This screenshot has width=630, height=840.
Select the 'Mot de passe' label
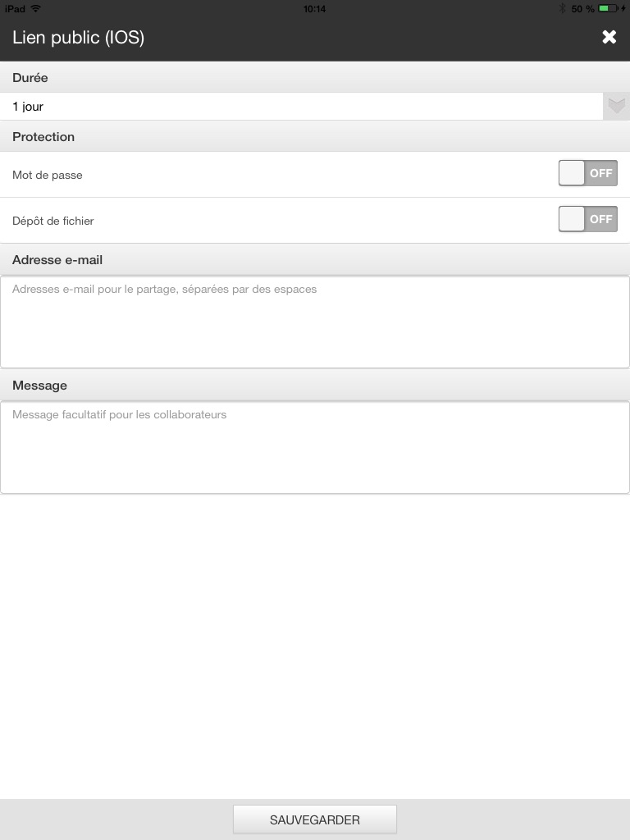(48, 175)
